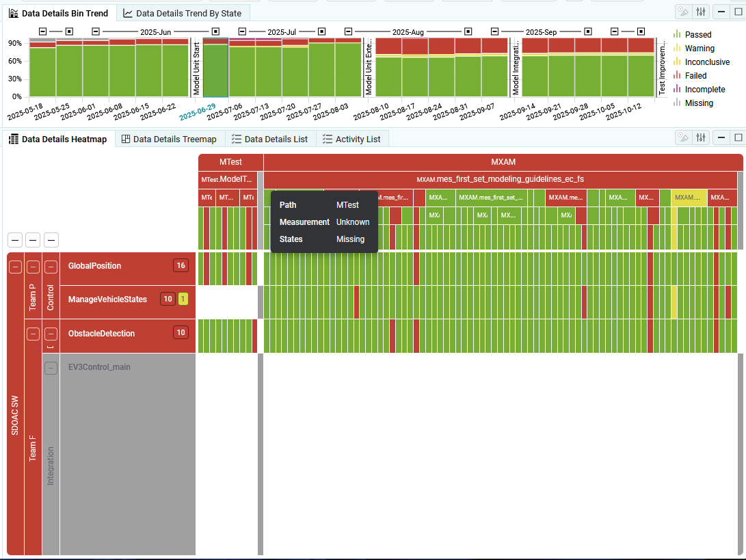The image size is (746, 560).
Task: Collapse the EV3Control_main row expander
Action: pyautogui.click(x=51, y=368)
